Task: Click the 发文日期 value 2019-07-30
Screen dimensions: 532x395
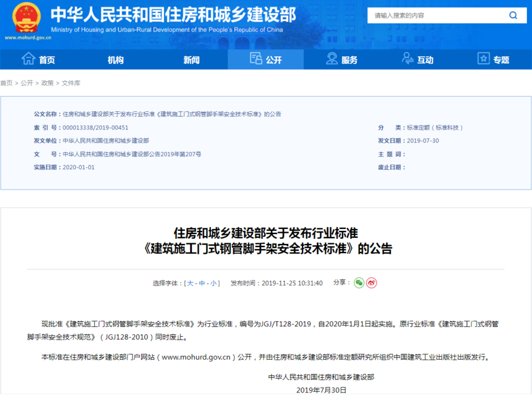Action: (423, 141)
